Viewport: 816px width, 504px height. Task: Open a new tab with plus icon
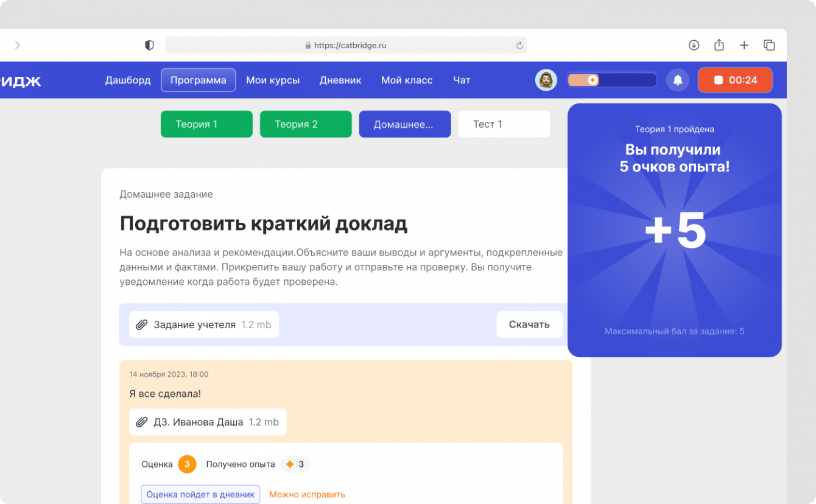(744, 45)
